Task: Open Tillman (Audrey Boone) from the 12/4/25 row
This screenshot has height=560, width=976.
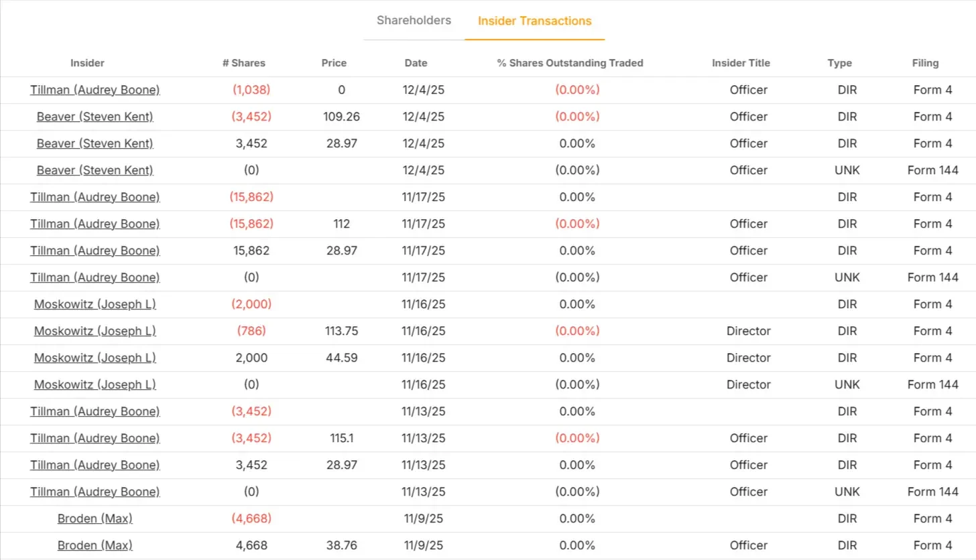Action: tap(95, 90)
